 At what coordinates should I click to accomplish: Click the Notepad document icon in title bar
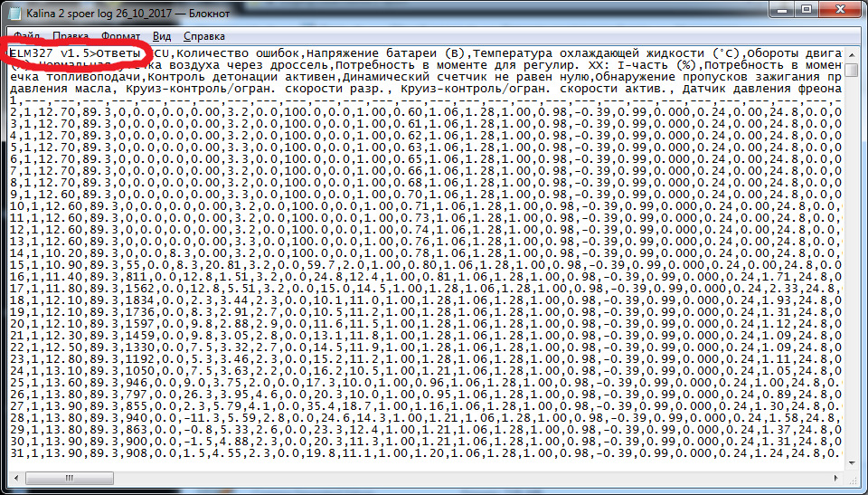point(16,14)
